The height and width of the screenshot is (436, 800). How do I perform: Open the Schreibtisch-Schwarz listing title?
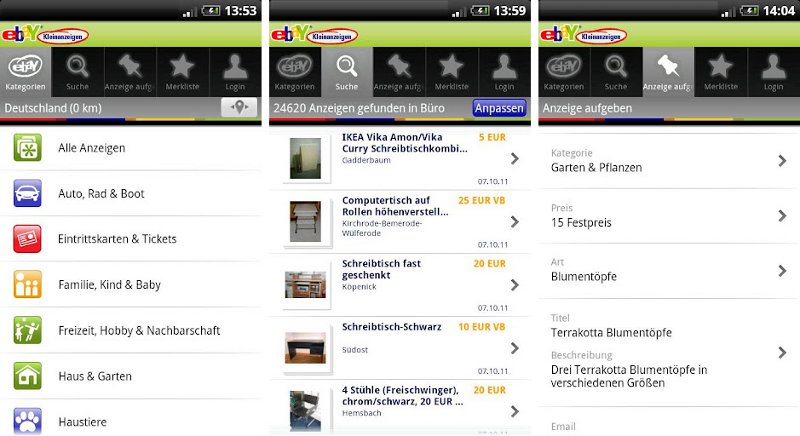point(391,327)
